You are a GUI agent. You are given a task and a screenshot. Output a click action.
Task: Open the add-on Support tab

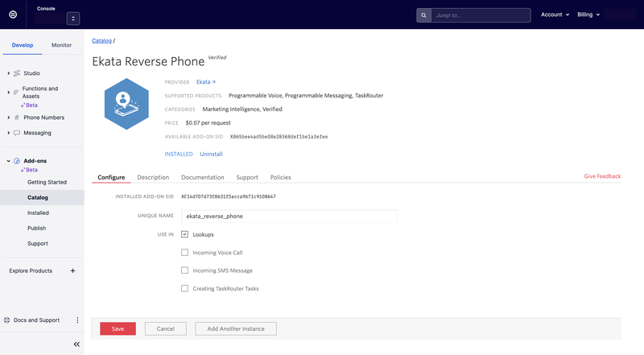click(247, 177)
